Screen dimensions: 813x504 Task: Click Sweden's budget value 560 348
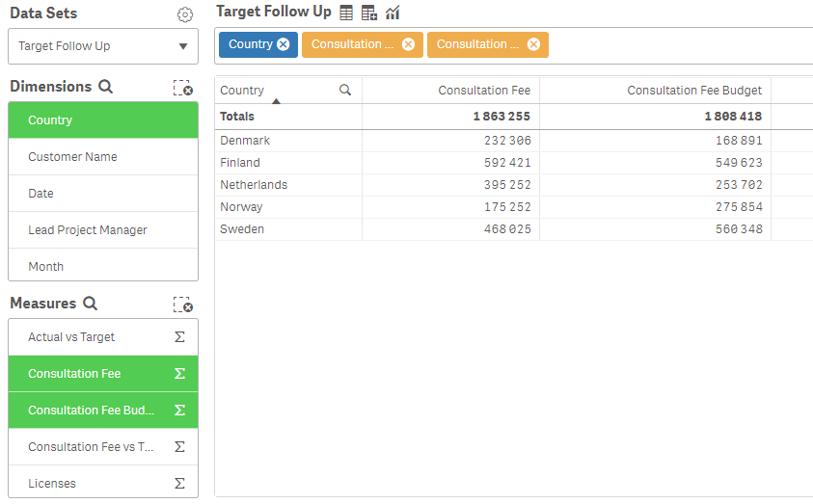click(x=739, y=229)
